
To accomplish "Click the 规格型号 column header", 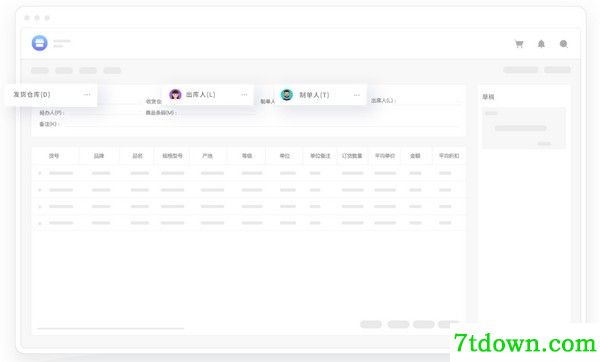I will click(172, 156).
